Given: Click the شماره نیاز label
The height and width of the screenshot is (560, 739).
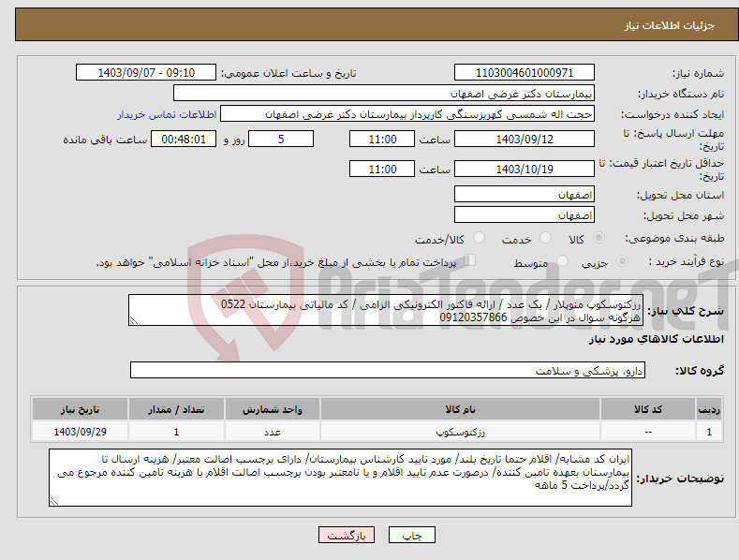Looking at the screenshot, I should point(698,74).
